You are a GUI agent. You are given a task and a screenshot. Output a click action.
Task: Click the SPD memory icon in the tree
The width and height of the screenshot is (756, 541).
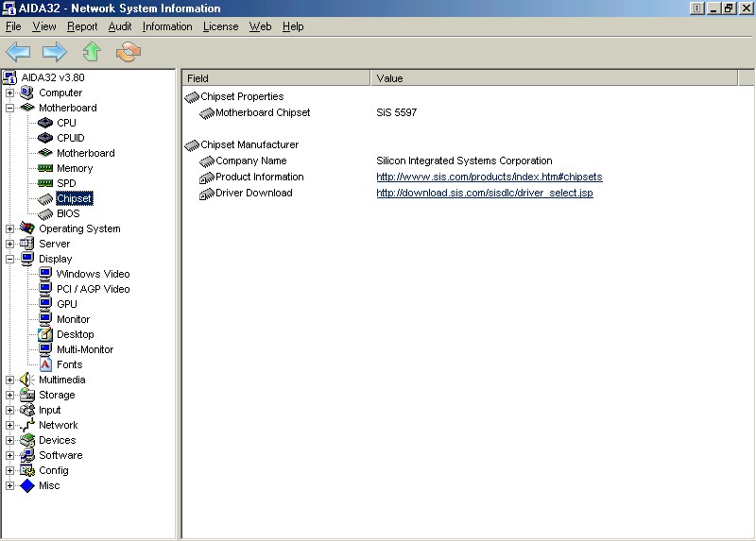(x=44, y=183)
